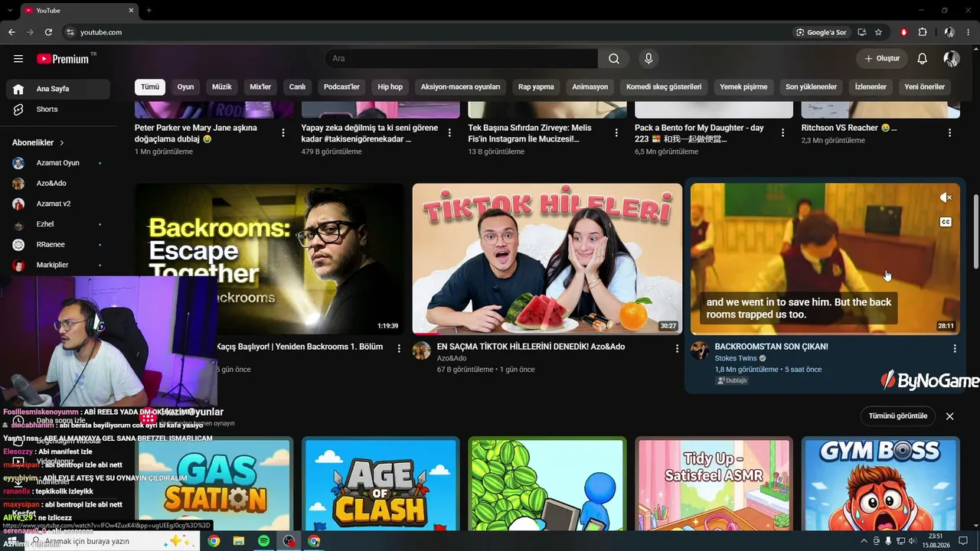Select the Oyun filter chip
The image size is (980, 551).
point(186,86)
